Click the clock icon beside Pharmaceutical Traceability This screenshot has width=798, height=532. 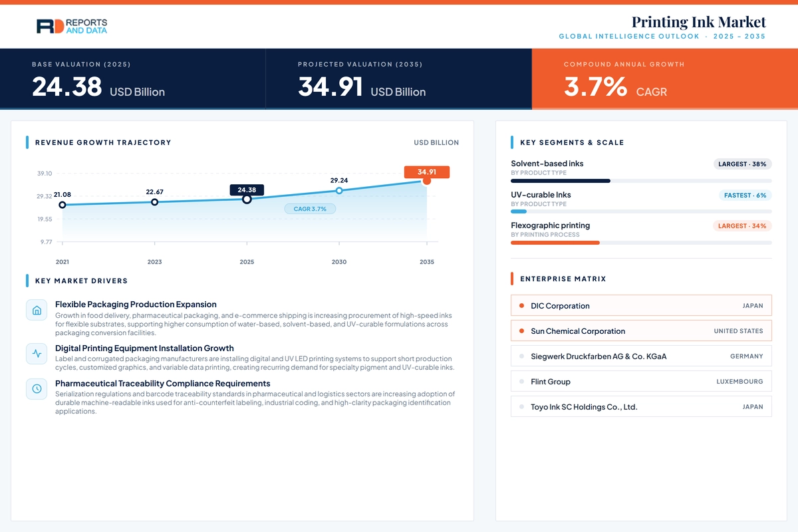(x=37, y=388)
